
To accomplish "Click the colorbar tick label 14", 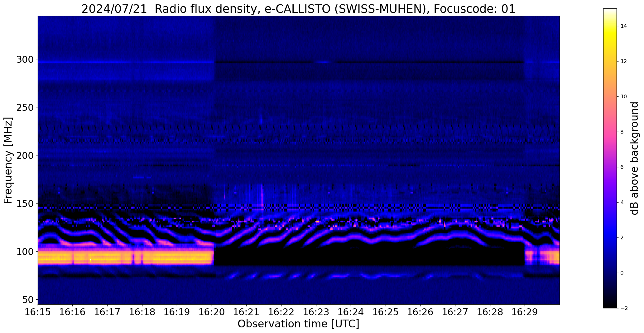I will pyautogui.click(x=624, y=26).
